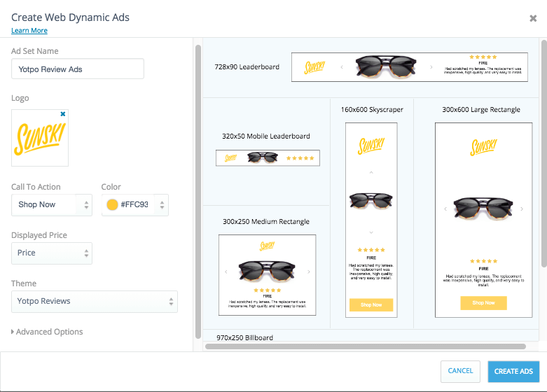Click the yellow color swatch circle
547x392 pixels.
point(112,204)
